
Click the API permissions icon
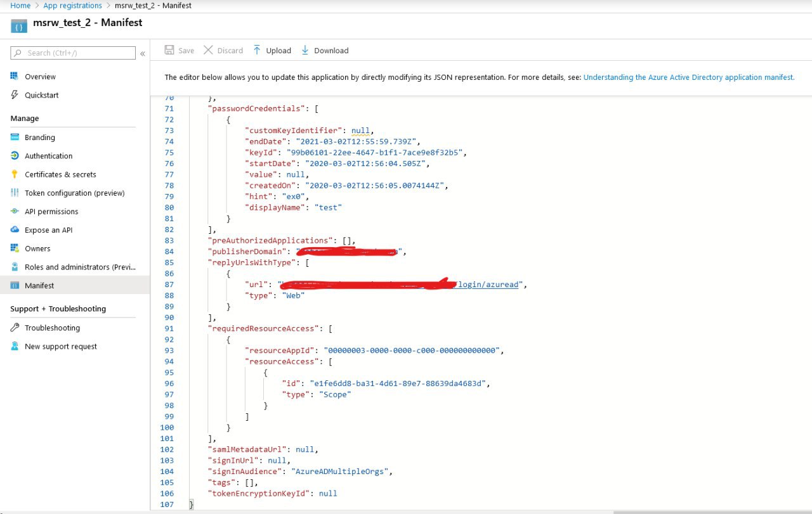point(14,211)
